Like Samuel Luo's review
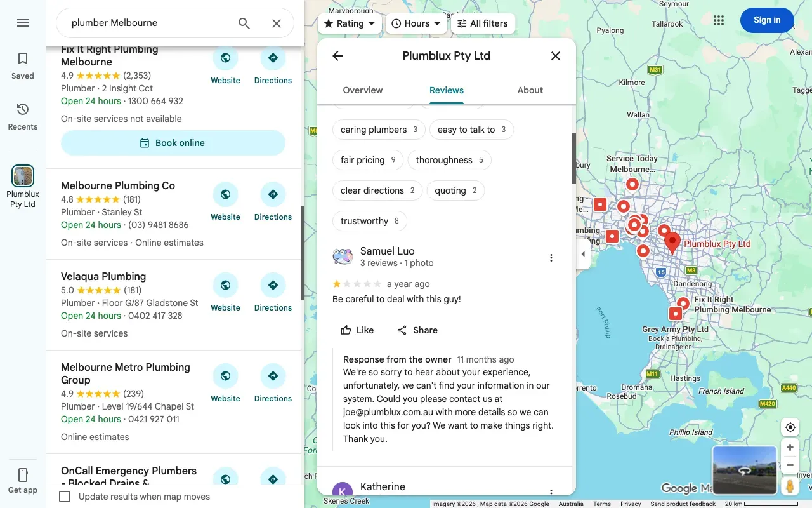The height and width of the screenshot is (508, 812). click(357, 330)
